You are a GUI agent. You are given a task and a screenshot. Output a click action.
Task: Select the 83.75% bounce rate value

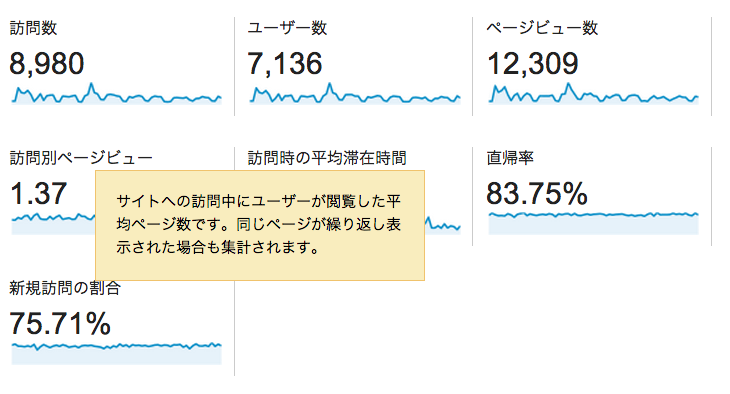coord(537,194)
